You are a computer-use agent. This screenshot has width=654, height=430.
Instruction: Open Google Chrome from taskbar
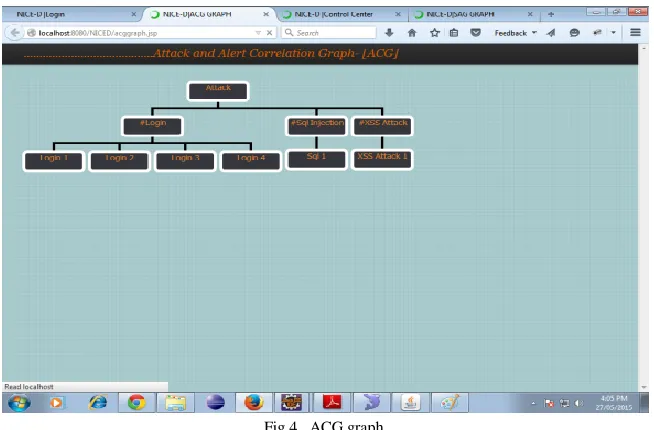136,402
